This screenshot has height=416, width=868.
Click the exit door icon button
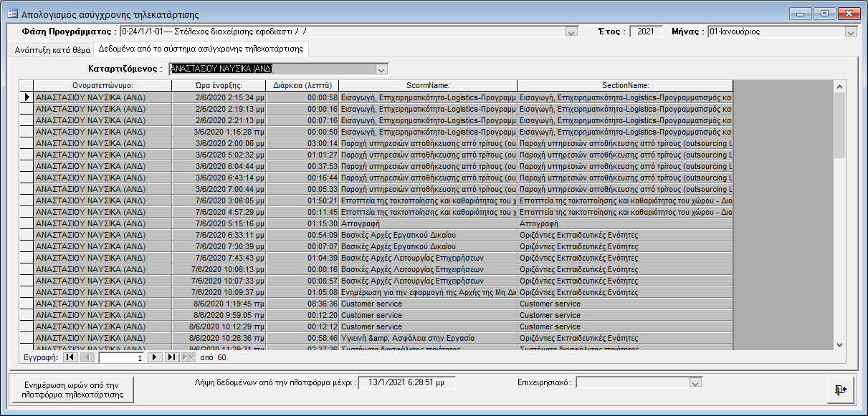pos(841,389)
